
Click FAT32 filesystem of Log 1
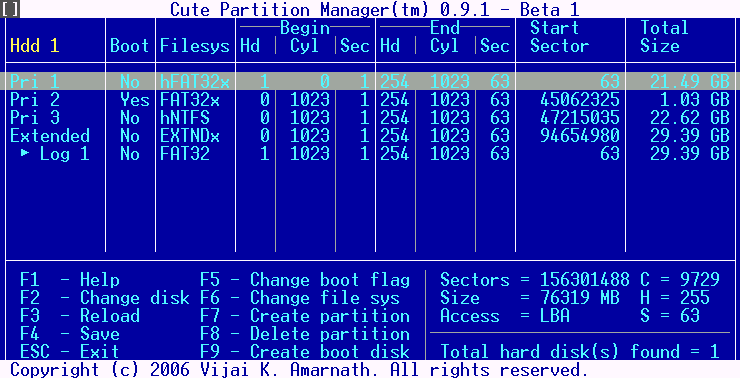185,154
